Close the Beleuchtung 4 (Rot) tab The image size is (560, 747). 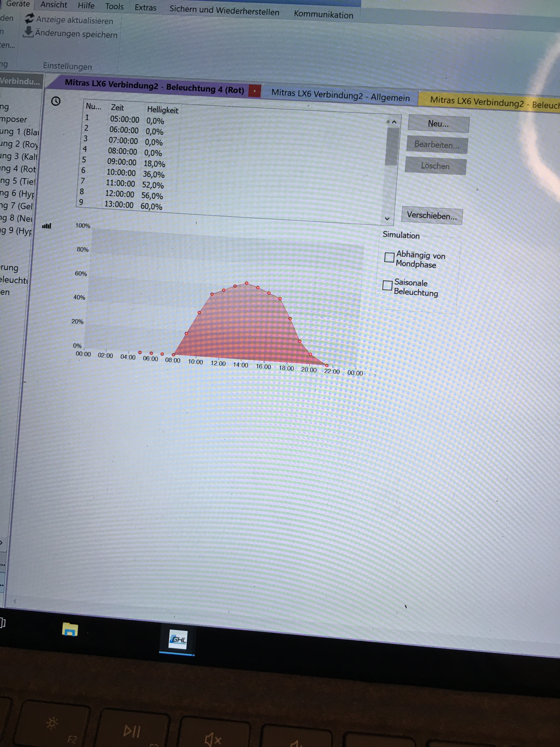click(x=254, y=91)
